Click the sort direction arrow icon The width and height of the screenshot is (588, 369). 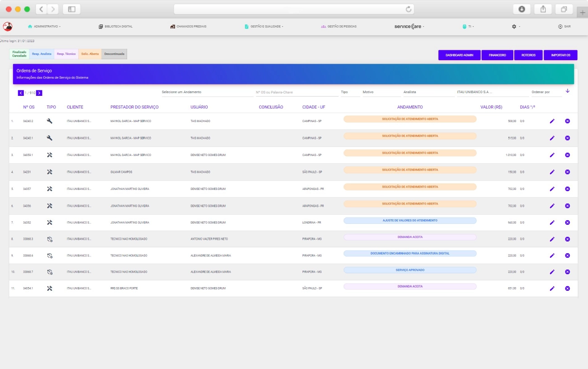568,91
